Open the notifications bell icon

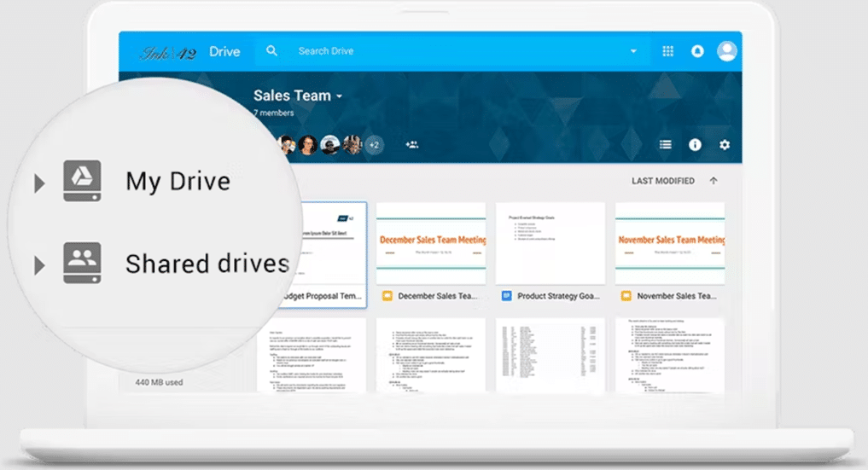pyautogui.click(x=697, y=51)
